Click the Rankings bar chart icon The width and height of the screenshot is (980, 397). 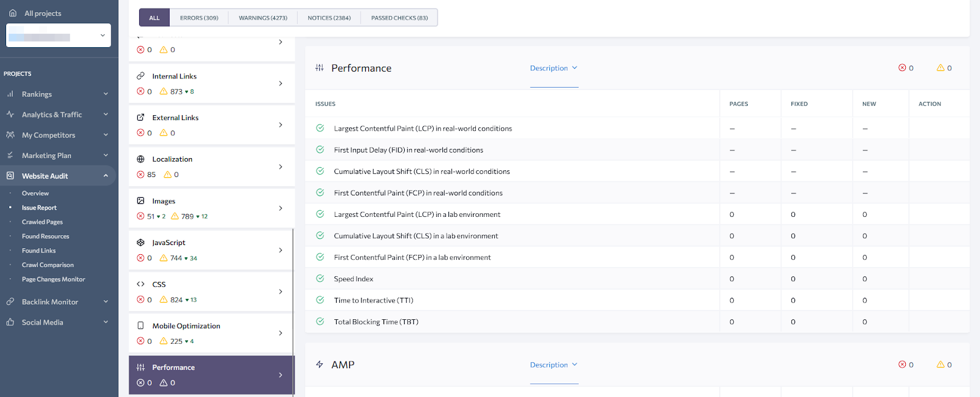pos(10,94)
